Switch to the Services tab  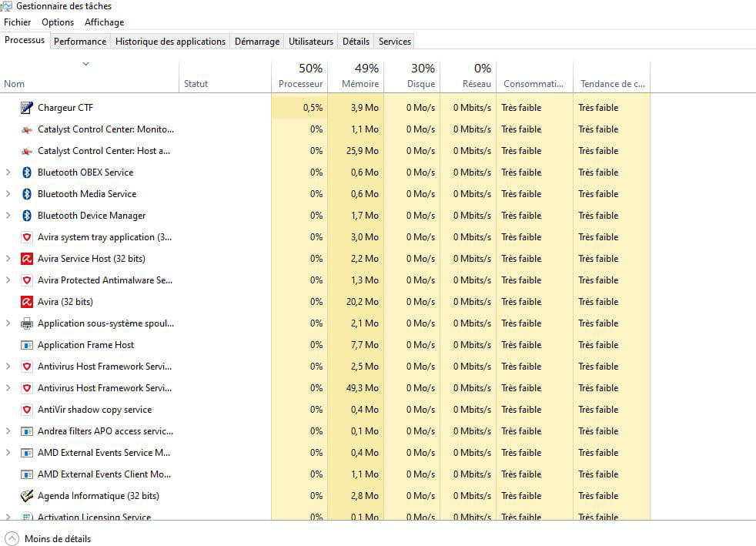point(395,42)
